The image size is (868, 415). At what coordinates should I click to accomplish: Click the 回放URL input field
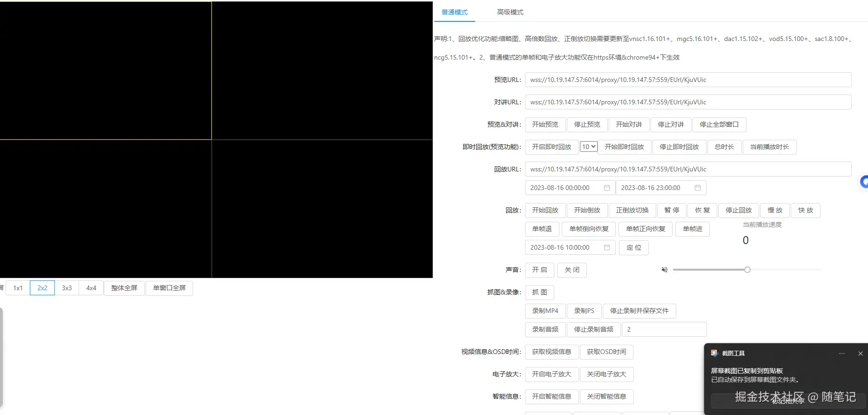(688, 169)
